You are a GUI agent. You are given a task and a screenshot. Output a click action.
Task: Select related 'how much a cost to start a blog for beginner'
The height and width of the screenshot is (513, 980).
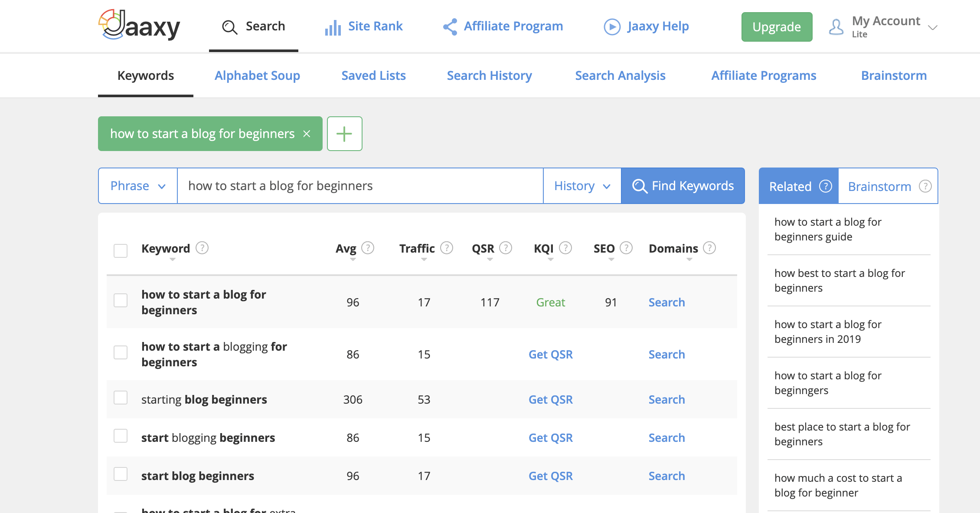coord(838,485)
